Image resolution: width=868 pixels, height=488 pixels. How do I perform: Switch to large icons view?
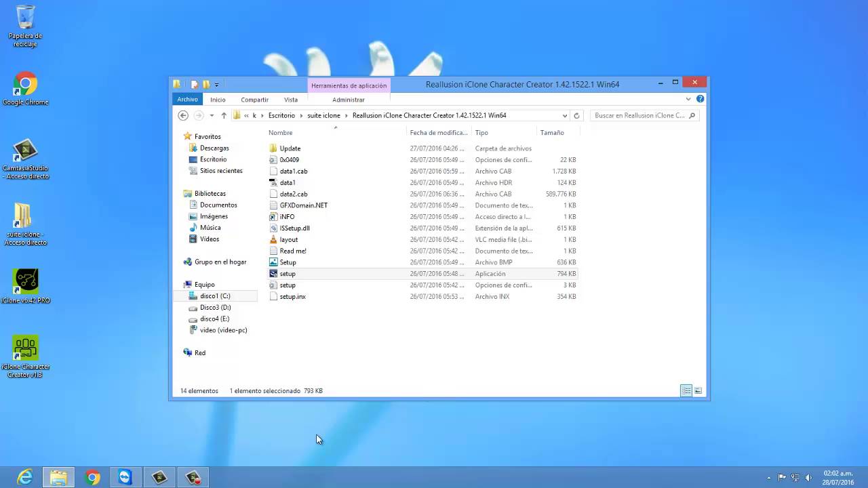pos(698,391)
